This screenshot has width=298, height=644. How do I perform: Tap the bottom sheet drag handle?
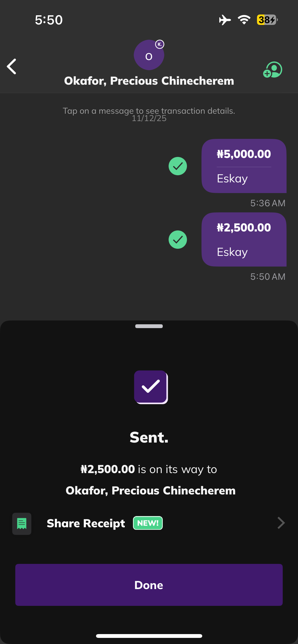click(x=149, y=326)
